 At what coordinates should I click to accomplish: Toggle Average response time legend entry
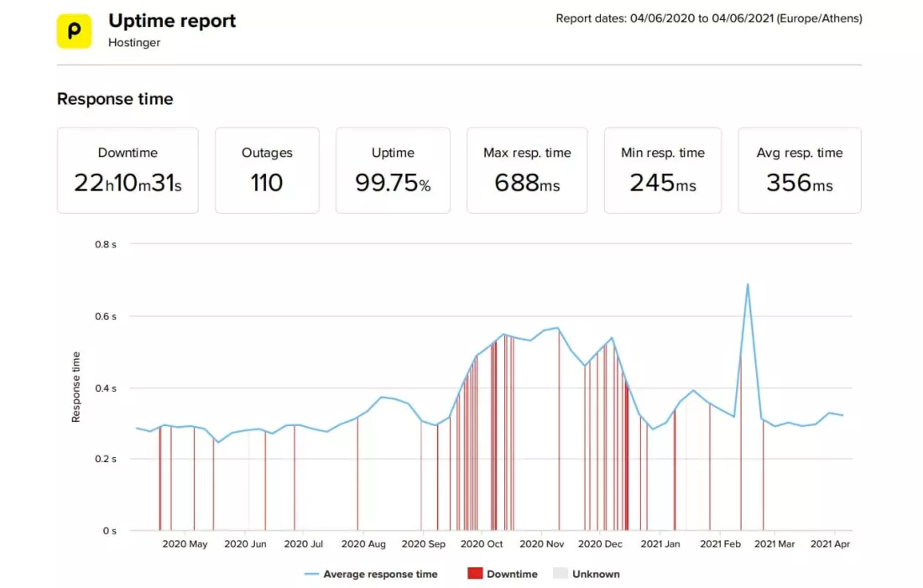tap(380, 575)
